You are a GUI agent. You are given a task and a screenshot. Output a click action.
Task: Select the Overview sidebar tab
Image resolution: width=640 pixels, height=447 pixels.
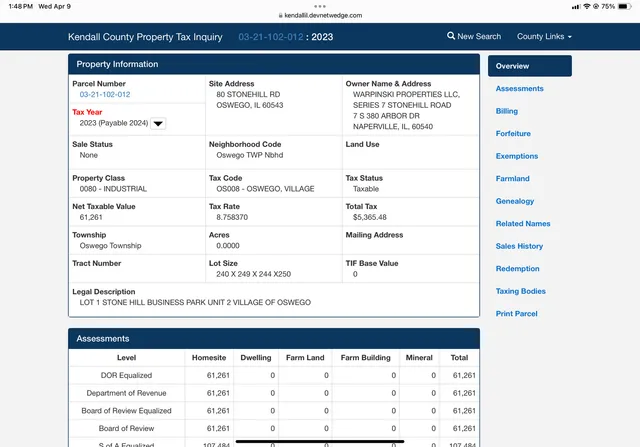(512, 66)
